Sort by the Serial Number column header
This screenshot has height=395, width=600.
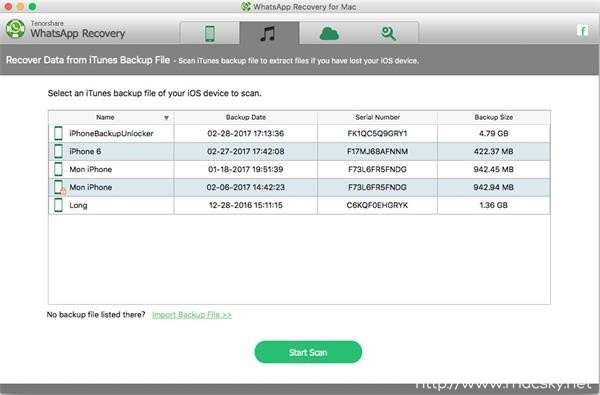pos(377,117)
